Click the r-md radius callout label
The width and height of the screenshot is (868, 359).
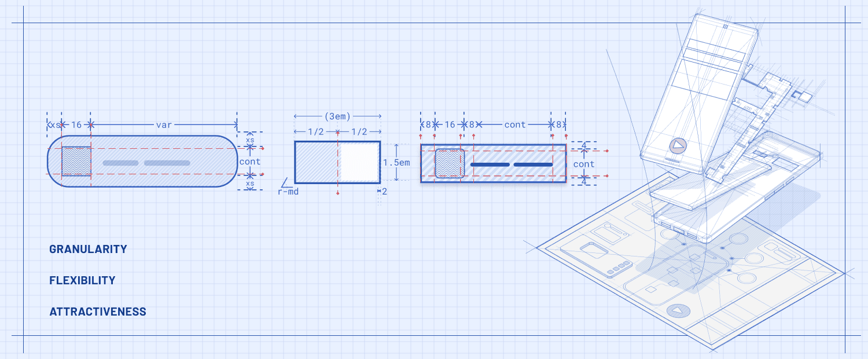click(x=288, y=191)
